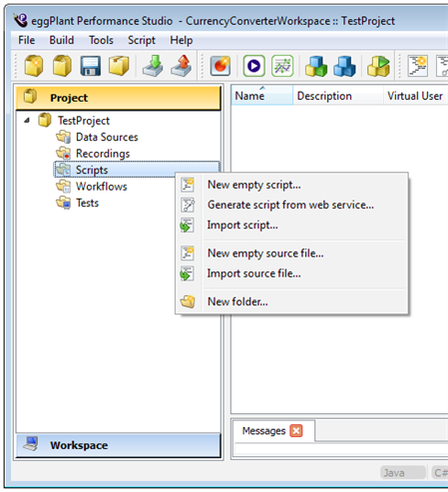The width and height of the screenshot is (448, 492).
Task: Click the analyzer chart toolbar icon
Action: [282, 66]
